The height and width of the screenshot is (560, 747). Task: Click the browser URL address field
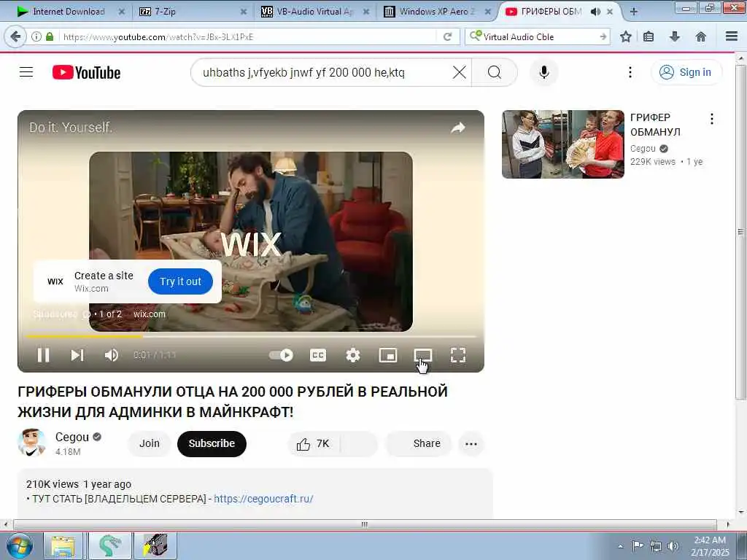click(248, 36)
